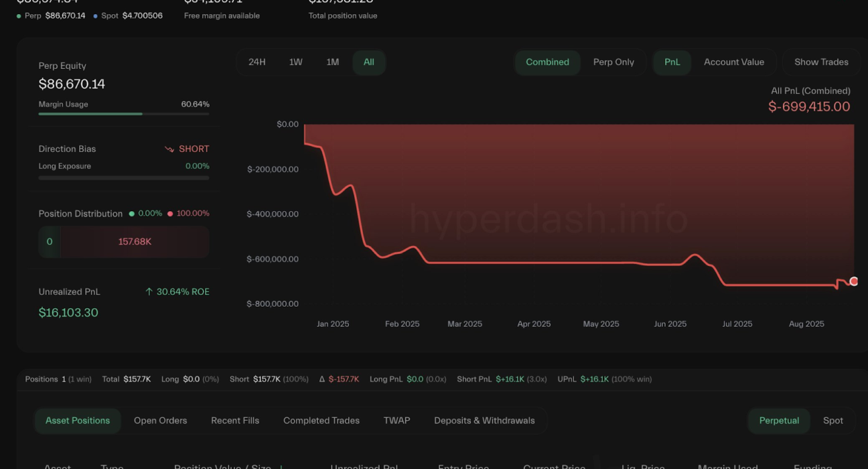868x469 pixels.
Task: Show the PnL chart
Action: coord(672,62)
